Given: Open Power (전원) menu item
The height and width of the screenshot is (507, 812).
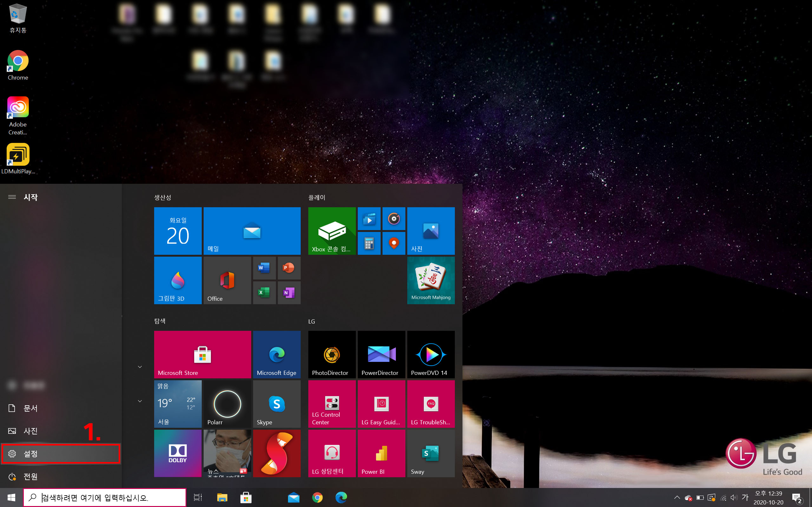Looking at the screenshot, I should [30, 477].
